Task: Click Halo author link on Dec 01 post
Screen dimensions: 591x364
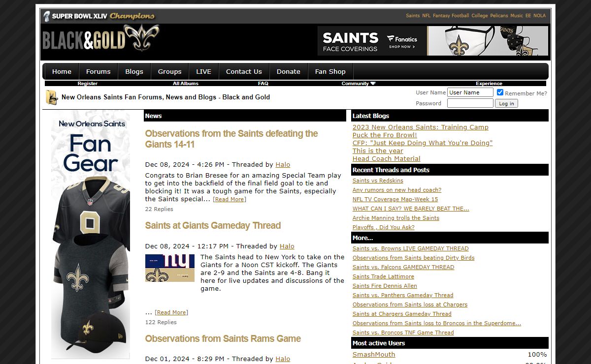Action: pos(283,359)
